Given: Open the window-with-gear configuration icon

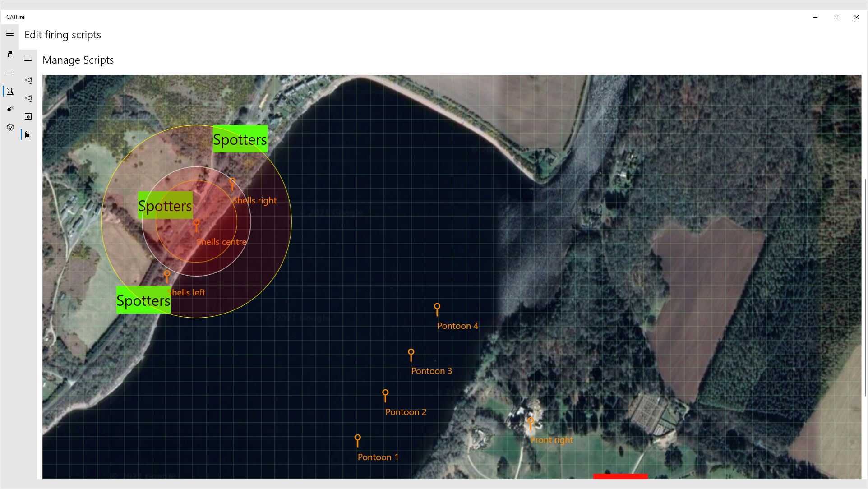Looking at the screenshot, I should (x=28, y=116).
